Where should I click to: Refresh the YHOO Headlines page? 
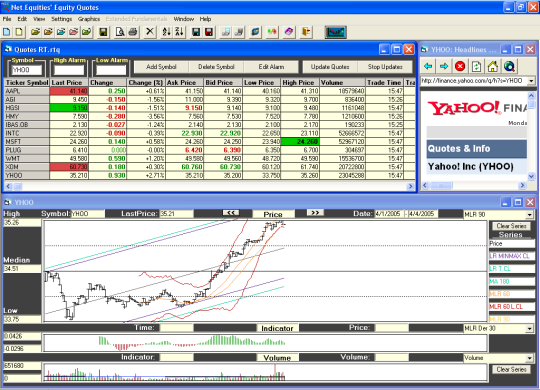(476, 66)
